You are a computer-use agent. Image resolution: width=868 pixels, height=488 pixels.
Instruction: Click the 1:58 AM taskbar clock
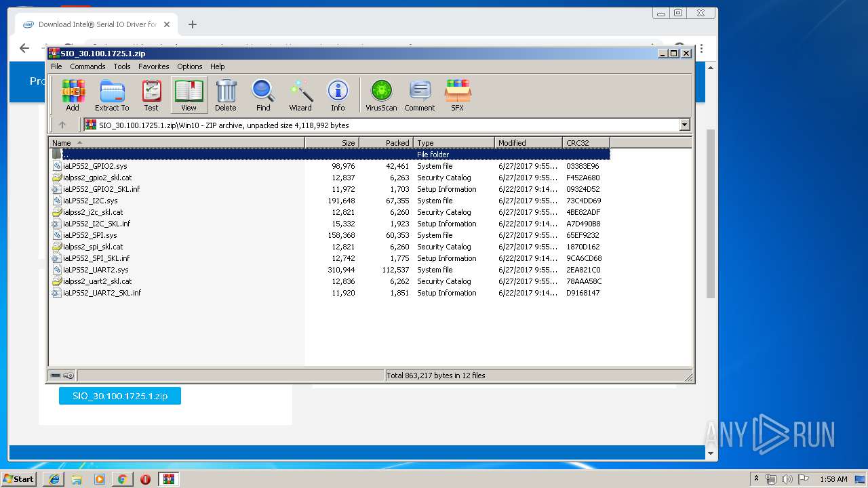point(833,479)
